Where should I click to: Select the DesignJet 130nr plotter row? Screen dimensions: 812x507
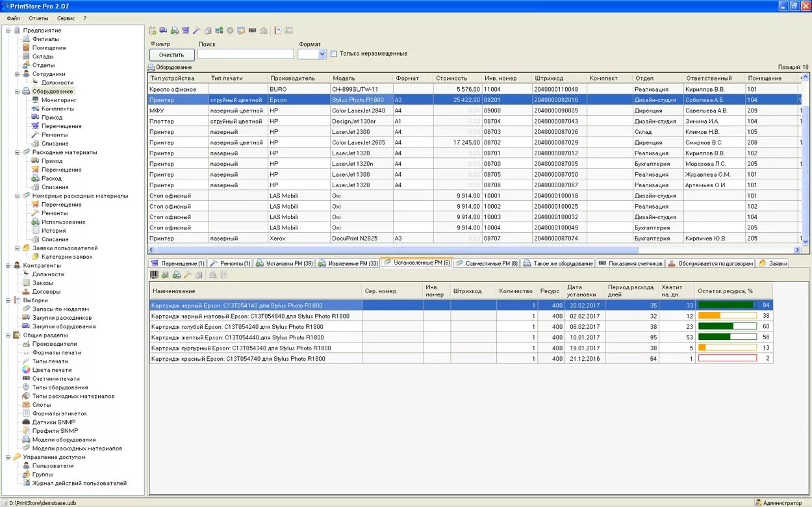pyautogui.click(x=474, y=122)
